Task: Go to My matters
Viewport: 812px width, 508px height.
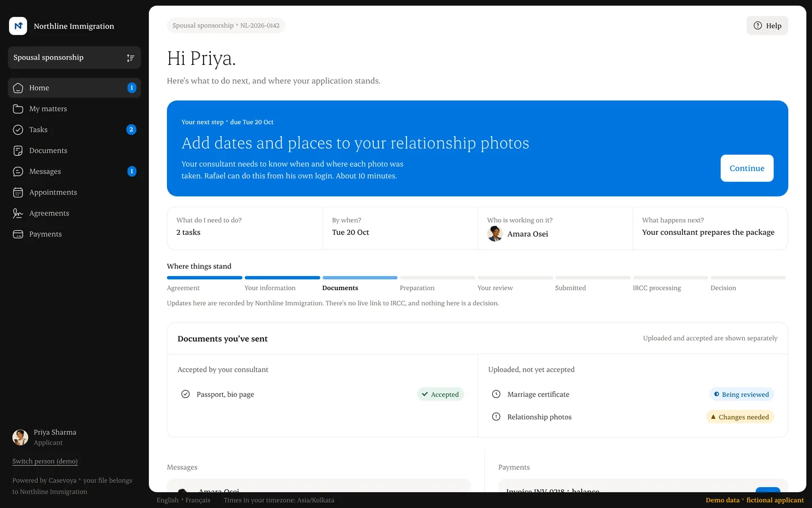Action: pos(74,109)
